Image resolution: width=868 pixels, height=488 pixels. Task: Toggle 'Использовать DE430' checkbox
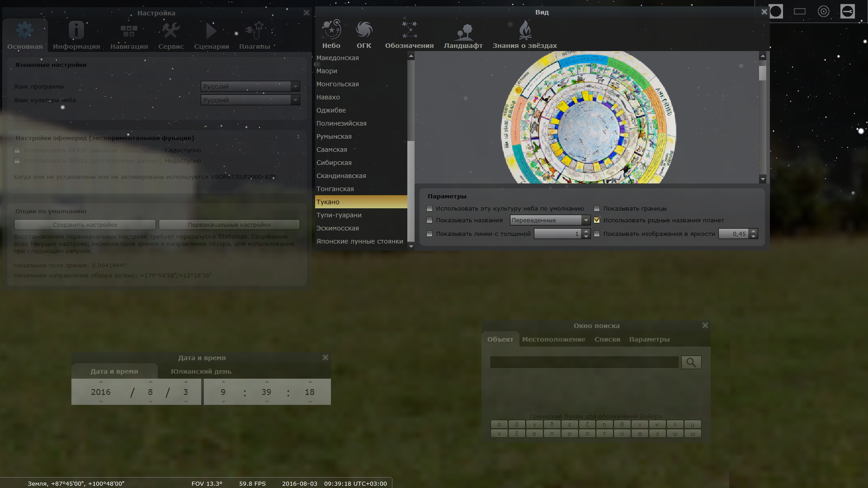17,150
